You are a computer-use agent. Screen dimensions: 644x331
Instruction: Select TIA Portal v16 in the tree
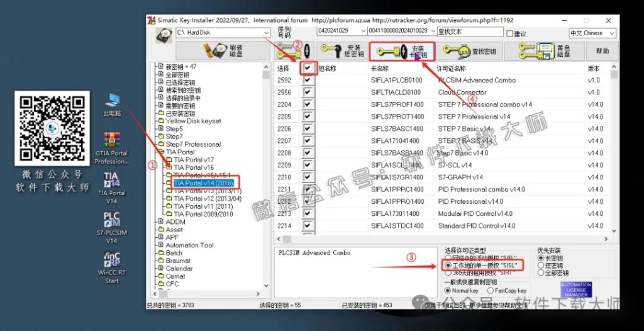(194, 167)
